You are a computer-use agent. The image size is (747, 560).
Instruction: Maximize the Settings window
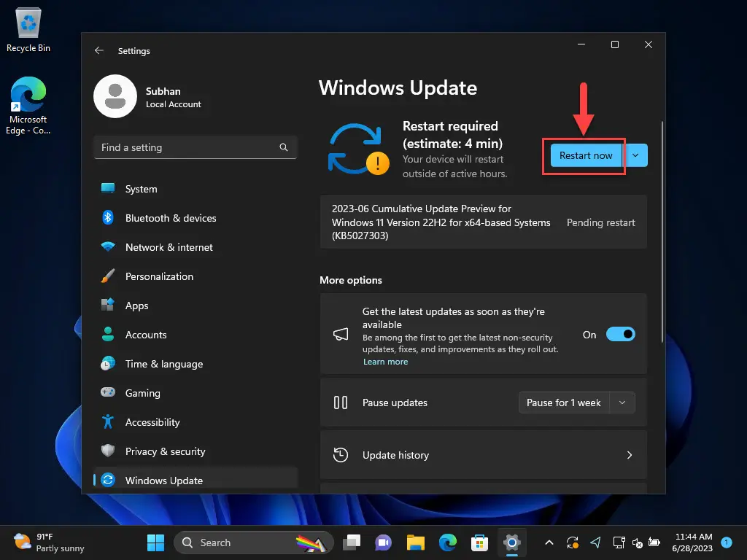(615, 44)
